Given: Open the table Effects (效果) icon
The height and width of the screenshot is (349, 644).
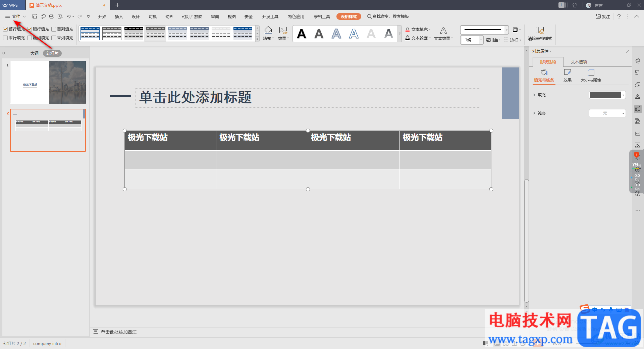Looking at the screenshot, I should tap(283, 31).
